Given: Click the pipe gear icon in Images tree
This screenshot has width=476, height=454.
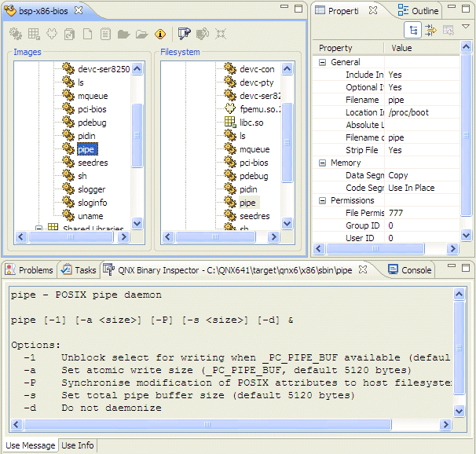Looking at the screenshot, I should (x=68, y=149).
